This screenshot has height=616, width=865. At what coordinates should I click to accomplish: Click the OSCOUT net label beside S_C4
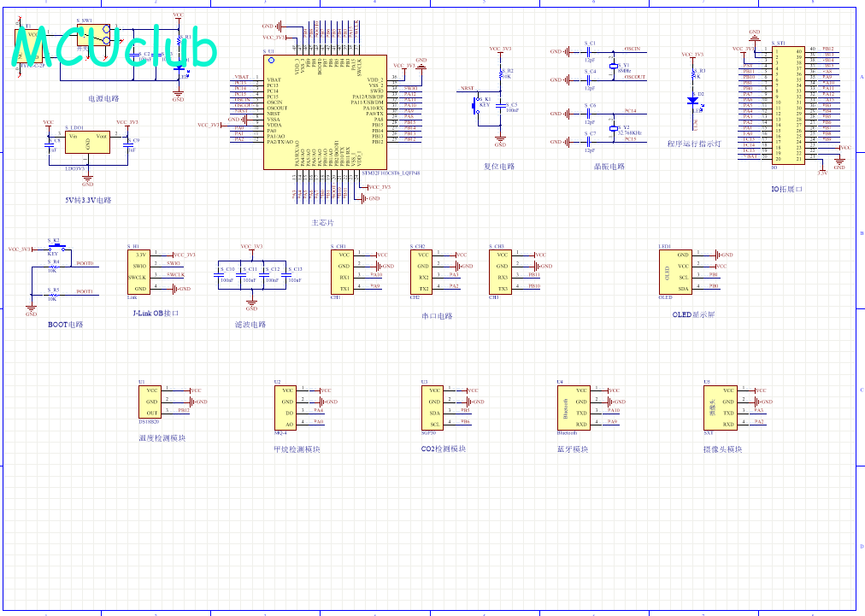635,77
